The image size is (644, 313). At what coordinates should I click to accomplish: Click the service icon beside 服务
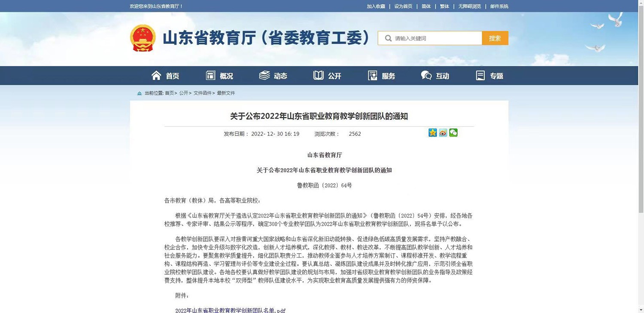(372, 76)
